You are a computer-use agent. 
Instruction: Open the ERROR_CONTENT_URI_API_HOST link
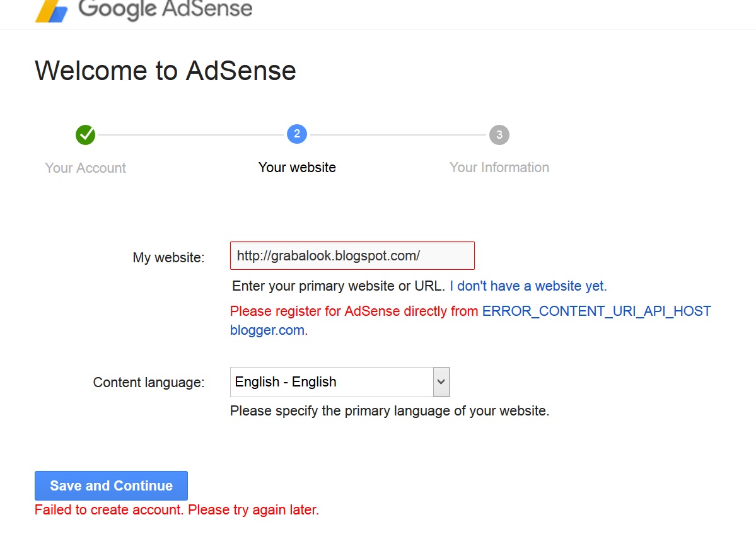click(x=596, y=311)
